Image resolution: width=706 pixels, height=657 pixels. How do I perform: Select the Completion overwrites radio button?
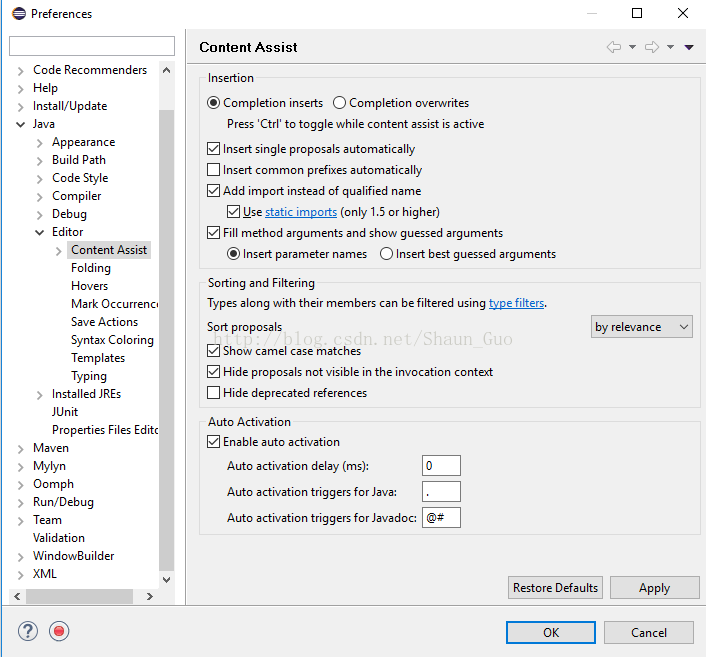339,103
